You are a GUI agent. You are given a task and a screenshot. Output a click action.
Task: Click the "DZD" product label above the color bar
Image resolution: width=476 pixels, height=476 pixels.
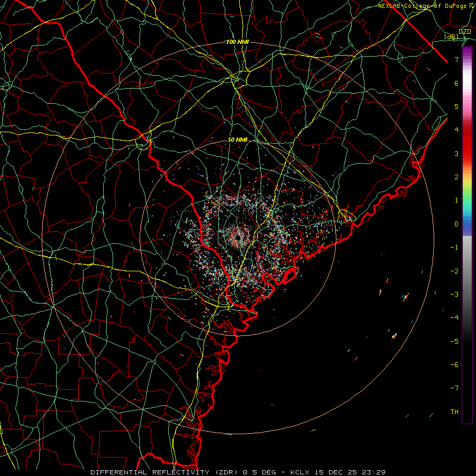tap(465, 32)
